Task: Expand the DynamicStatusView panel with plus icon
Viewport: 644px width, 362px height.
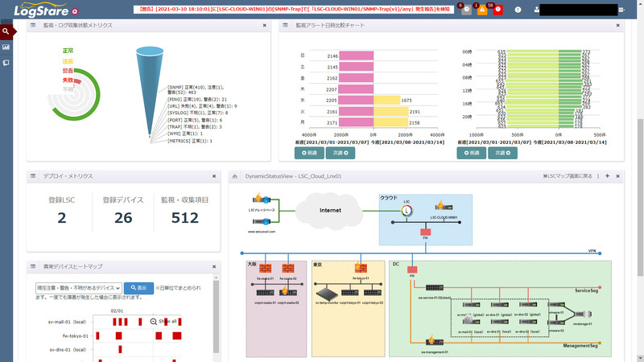Action: click(x=607, y=175)
